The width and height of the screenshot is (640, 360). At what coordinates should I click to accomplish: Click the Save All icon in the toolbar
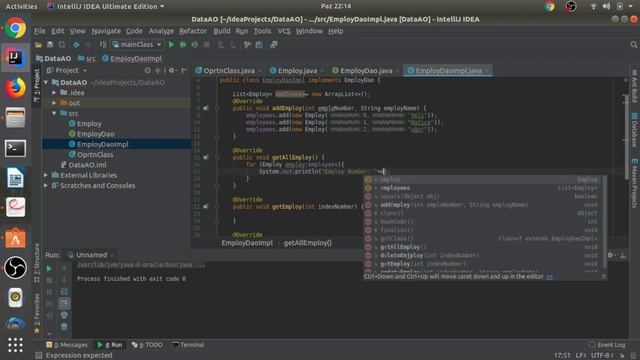pyautogui.click(x=50, y=44)
